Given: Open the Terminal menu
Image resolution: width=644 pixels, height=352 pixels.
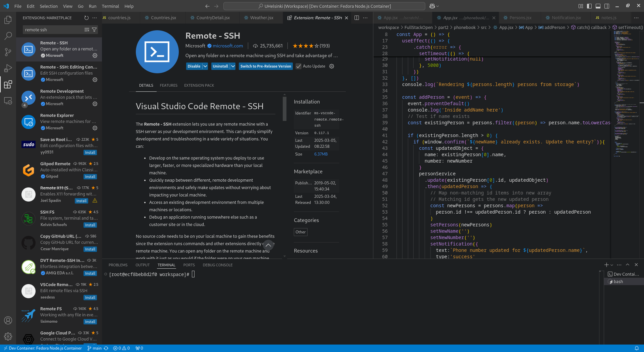Looking at the screenshot, I should [110, 6].
